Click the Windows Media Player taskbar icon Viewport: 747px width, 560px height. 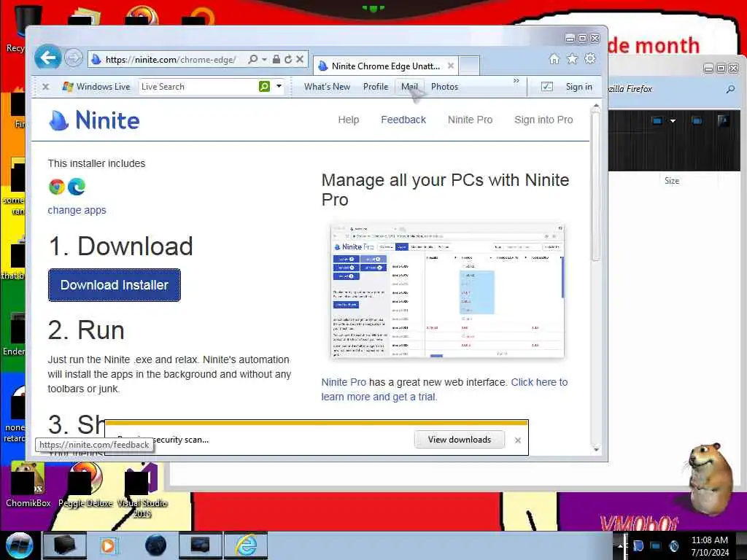click(x=108, y=545)
